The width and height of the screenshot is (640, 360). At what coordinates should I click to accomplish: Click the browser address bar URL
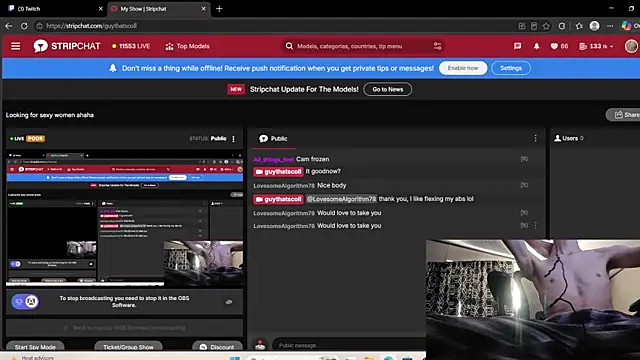coord(91,26)
